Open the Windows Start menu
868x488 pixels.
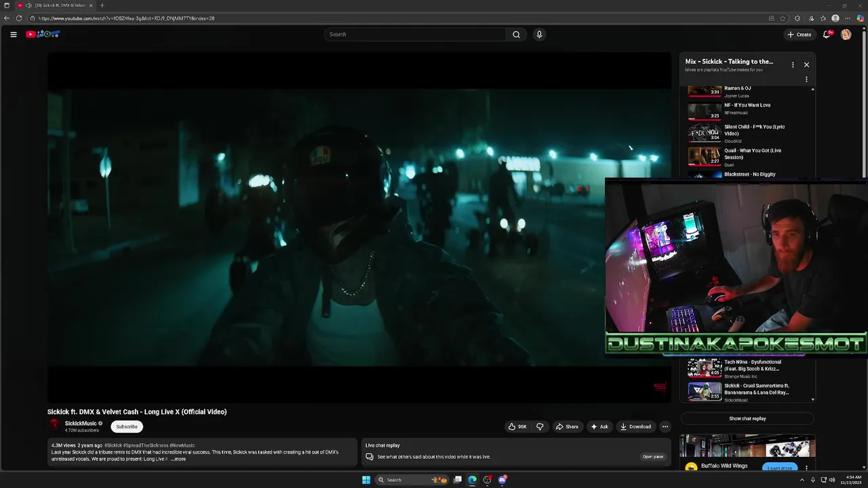click(x=366, y=480)
